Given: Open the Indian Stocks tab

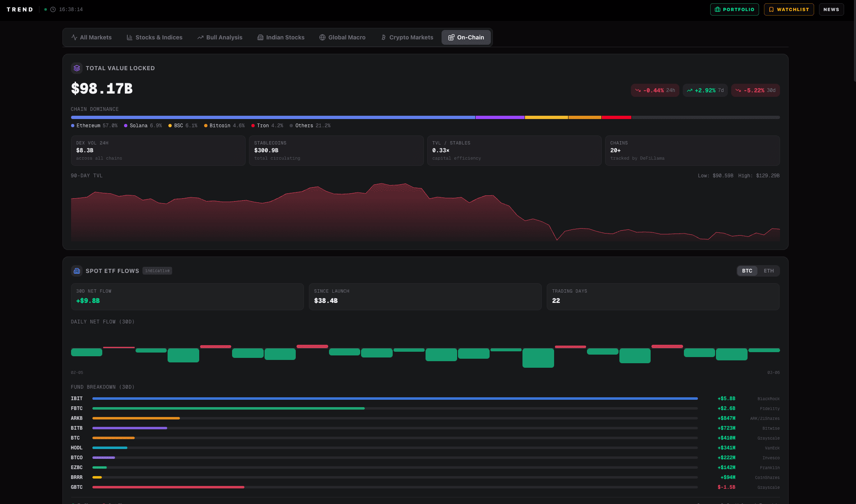Looking at the screenshot, I should coord(281,37).
